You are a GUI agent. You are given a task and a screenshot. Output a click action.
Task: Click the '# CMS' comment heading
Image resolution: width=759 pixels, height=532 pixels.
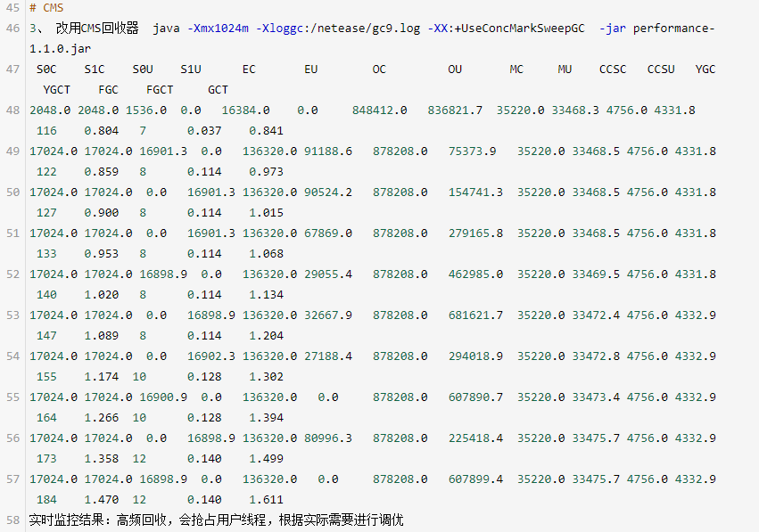click(x=46, y=8)
